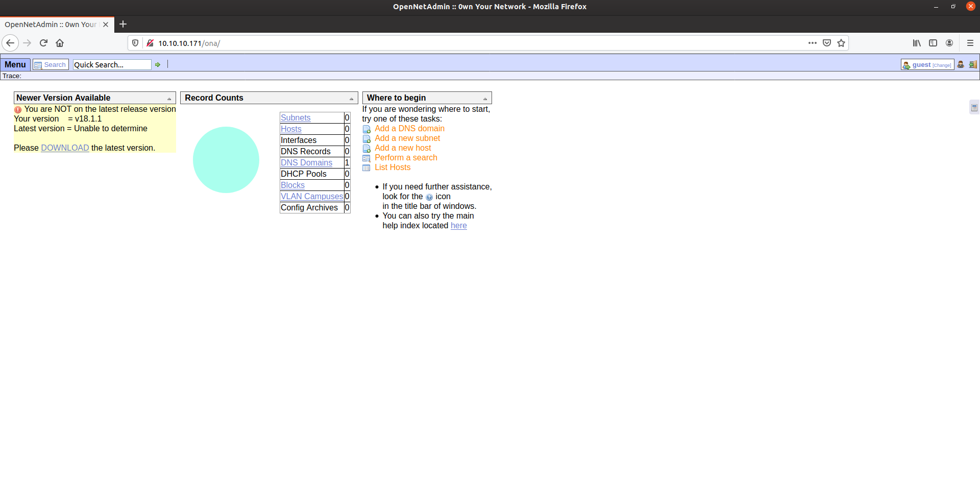Click the guest login change button
Screen dimensions: 980x478
[927, 65]
